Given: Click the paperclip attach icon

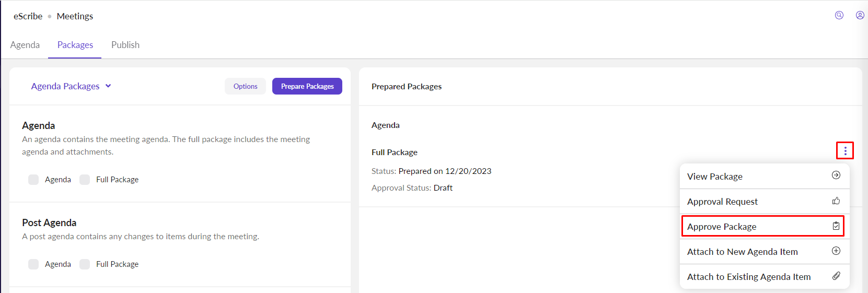Looking at the screenshot, I should click(836, 276).
